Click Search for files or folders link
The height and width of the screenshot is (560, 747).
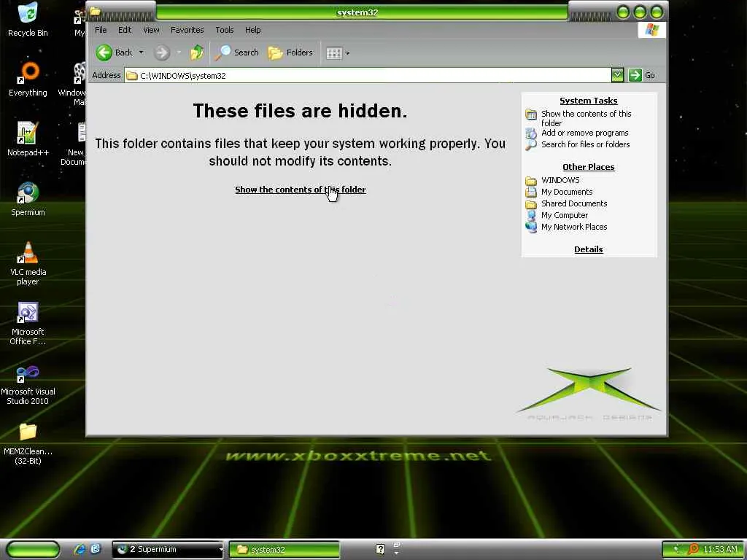tap(586, 144)
